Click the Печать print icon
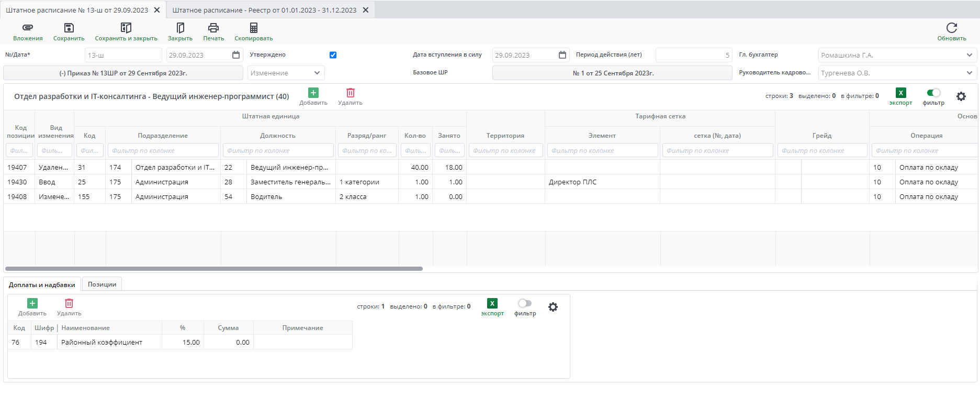Image resolution: width=980 pixels, height=407 pixels. coord(213,28)
